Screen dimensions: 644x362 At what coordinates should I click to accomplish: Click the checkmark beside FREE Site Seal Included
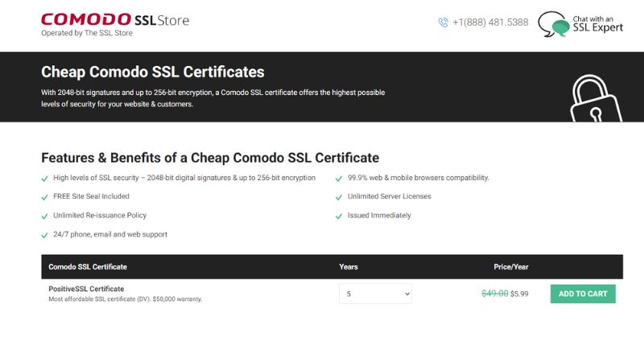[x=44, y=197]
